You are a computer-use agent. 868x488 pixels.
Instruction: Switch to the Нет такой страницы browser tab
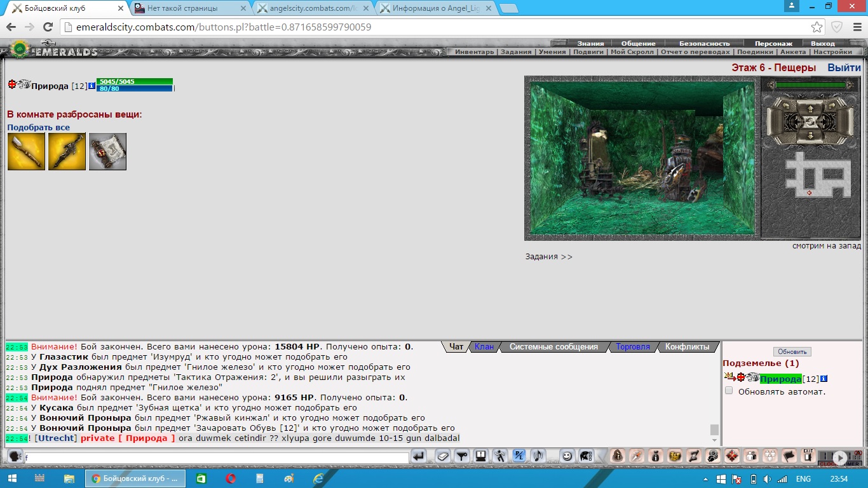189,8
